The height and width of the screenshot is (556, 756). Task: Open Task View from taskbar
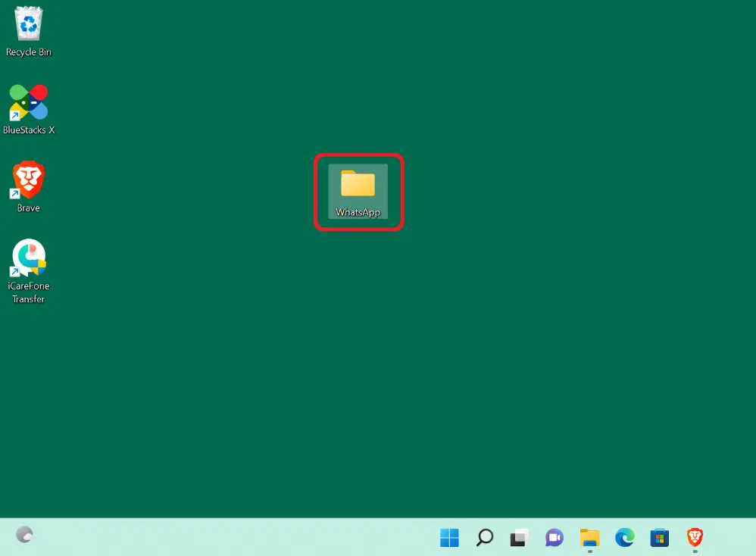519,538
